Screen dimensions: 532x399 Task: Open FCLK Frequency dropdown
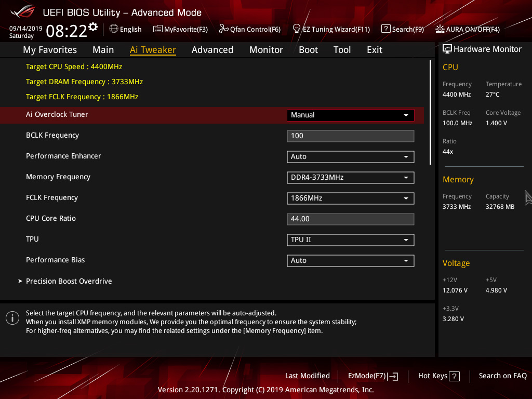[x=351, y=198]
